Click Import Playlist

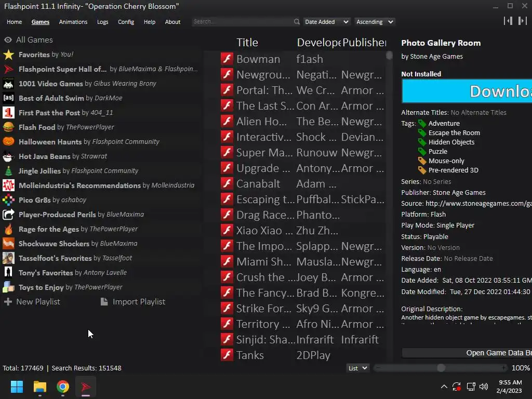(133, 302)
